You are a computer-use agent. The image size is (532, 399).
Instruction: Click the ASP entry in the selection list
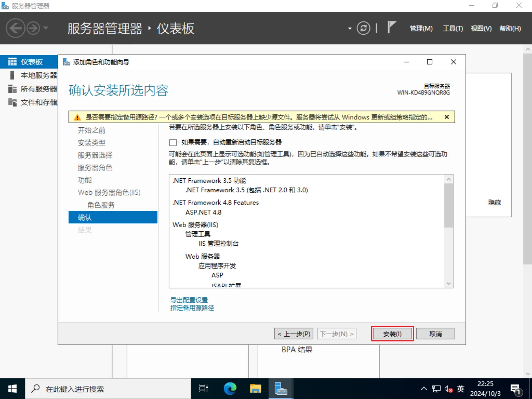217,275
